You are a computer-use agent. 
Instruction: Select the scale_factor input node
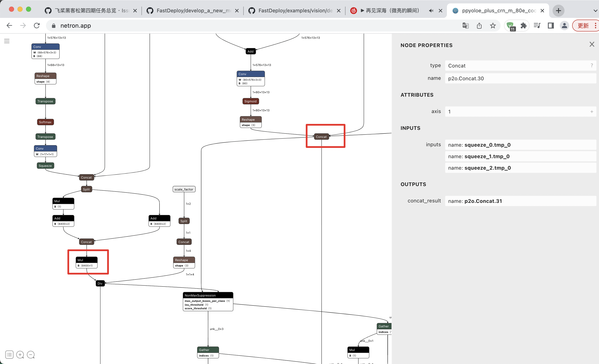click(184, 189)
